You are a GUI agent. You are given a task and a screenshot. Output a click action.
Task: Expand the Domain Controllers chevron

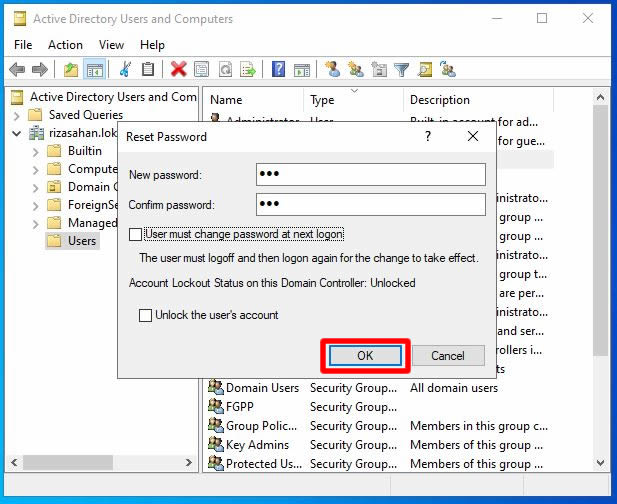click(x=35, y=188)
